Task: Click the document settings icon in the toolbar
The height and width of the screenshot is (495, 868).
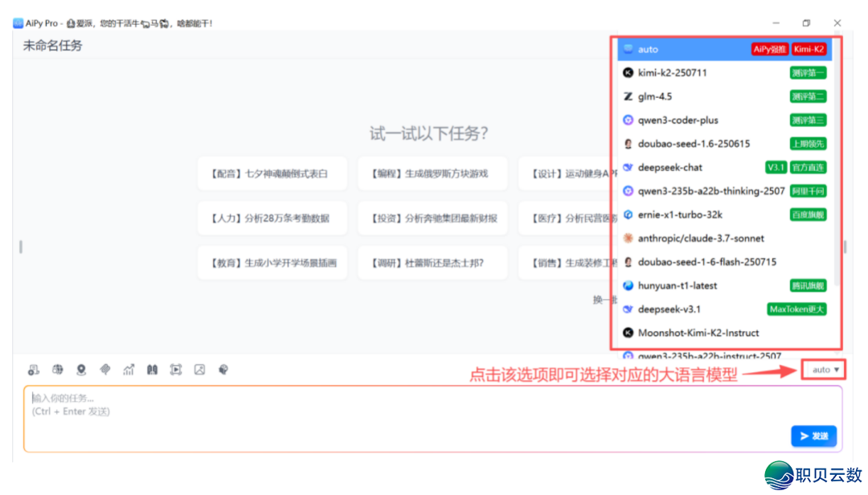Action: pos(34,370)
